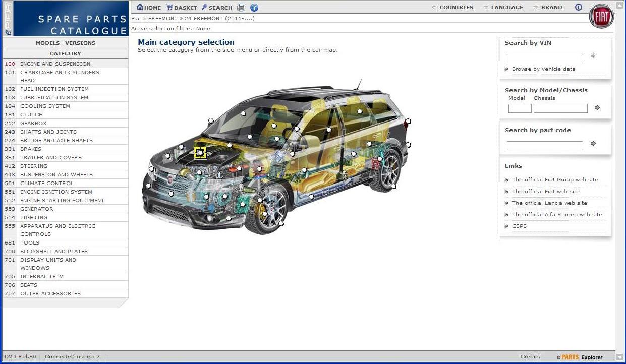Focus the Search by VIN field
Screen dimensions: 626x364
tap(545, 58)
